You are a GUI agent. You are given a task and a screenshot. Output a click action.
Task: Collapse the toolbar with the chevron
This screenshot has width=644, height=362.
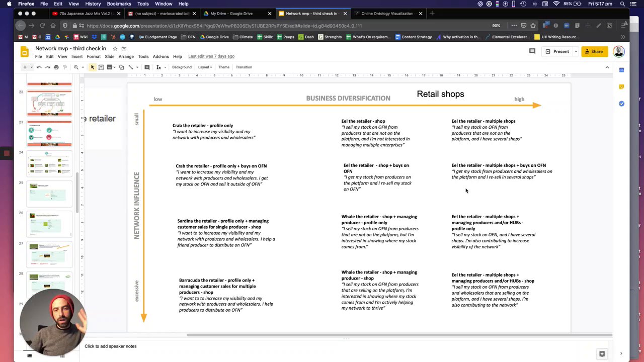point(607,67)
